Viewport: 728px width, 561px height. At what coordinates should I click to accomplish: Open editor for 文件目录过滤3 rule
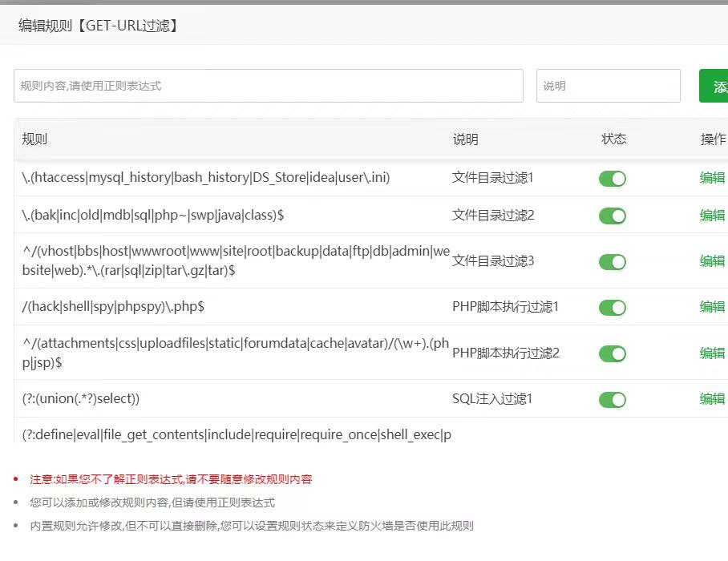point(712,261)
